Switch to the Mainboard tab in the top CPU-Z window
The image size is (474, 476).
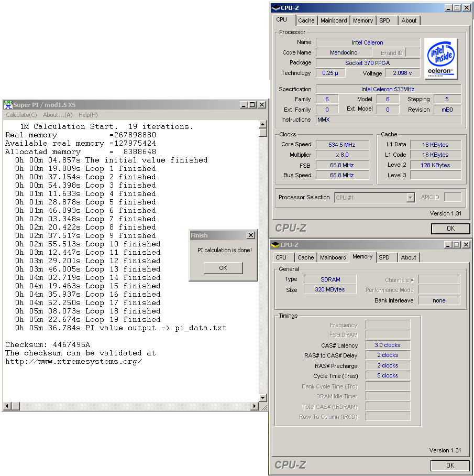click(334, 20)
